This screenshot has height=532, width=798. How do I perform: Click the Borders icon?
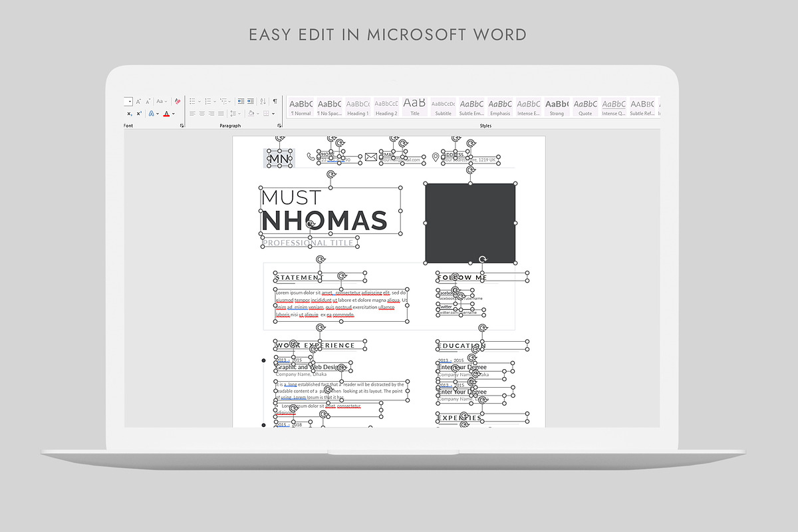point(267,114)
